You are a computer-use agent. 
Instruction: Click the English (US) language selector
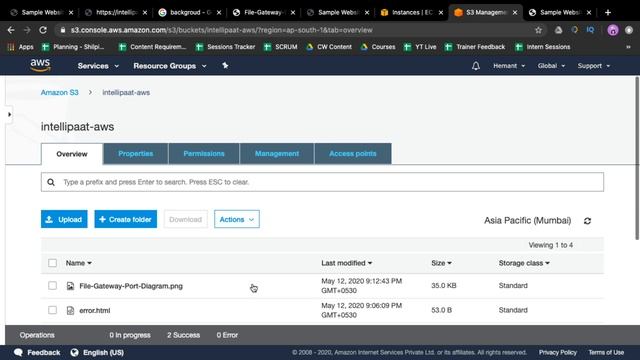click(97, 353)
